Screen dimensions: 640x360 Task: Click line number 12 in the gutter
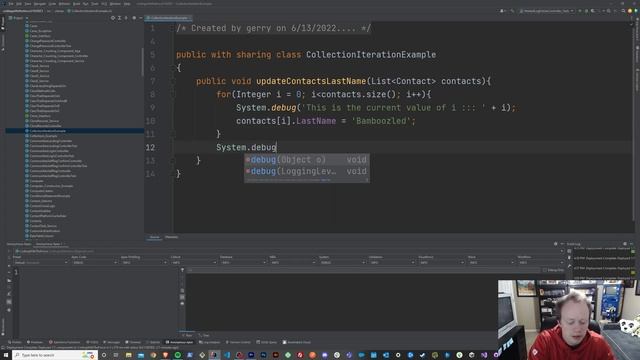tap(150, 147)
